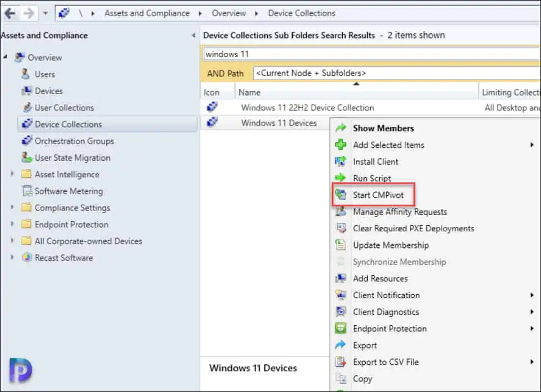Select the Software Metering node

[68, 191]
